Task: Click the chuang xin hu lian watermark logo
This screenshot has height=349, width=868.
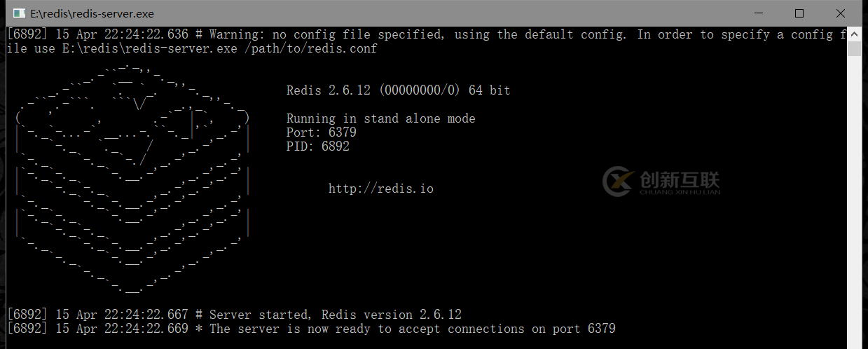Action: coord(661,182)
